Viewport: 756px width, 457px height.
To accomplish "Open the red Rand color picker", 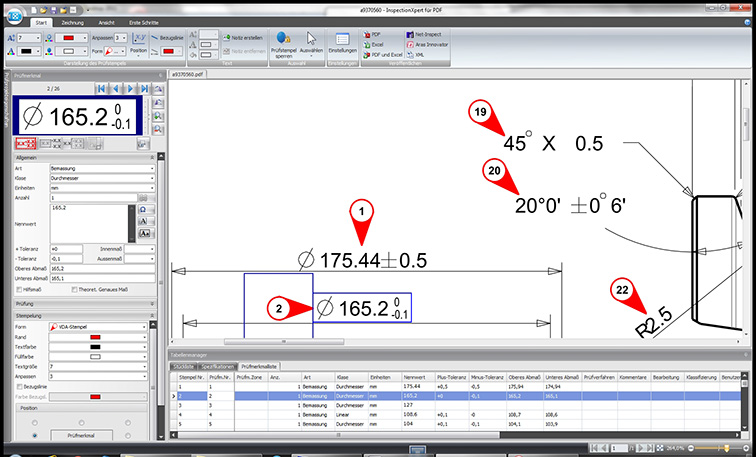I will click(x=97, y=337).
